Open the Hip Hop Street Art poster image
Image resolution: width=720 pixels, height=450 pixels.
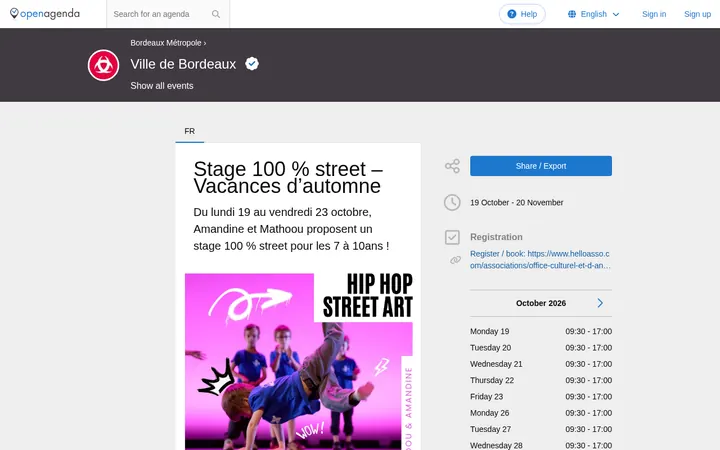click(x=298, y=361)
